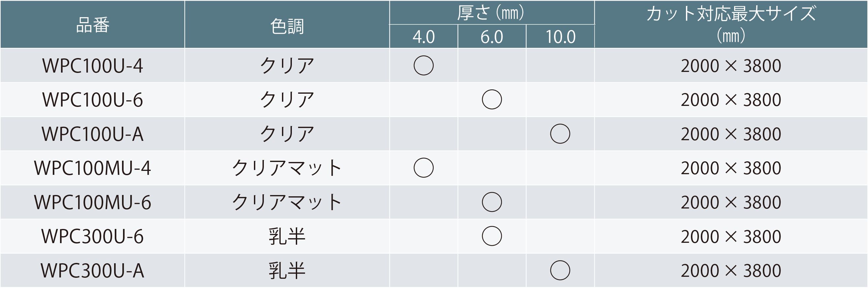Image resolution: width=868 pixels, height=288 pixels.
Task: Click the circle mark in WPC100MU-6 row
Action: click(492, 202)
